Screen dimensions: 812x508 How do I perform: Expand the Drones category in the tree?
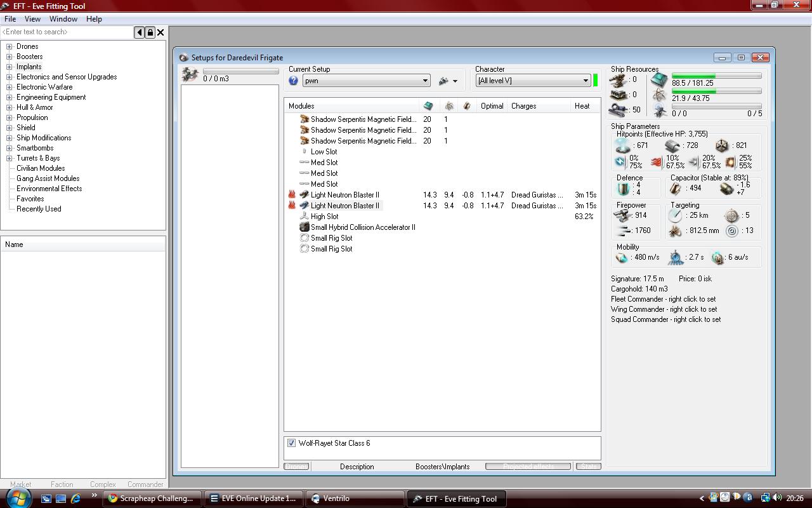[x=10, y=46]
